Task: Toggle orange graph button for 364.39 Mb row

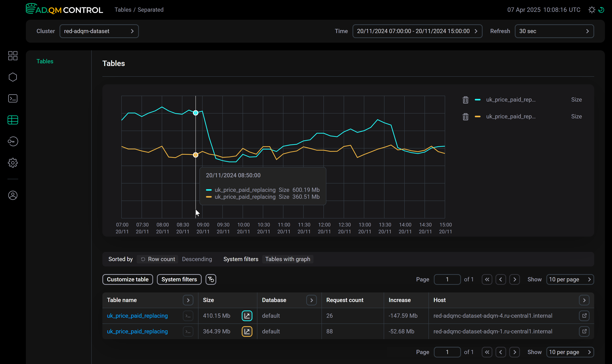Action: click(x=247, y=331)
